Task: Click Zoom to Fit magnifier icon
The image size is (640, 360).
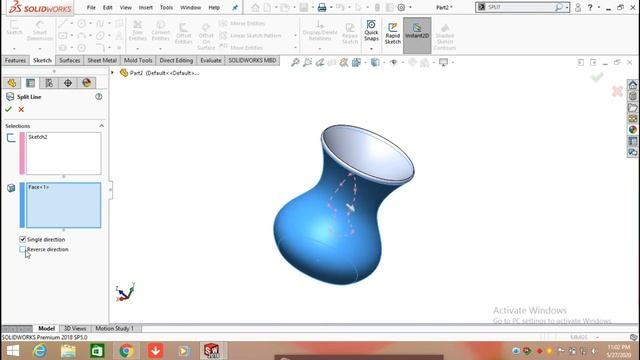Action: click(295, 62)
